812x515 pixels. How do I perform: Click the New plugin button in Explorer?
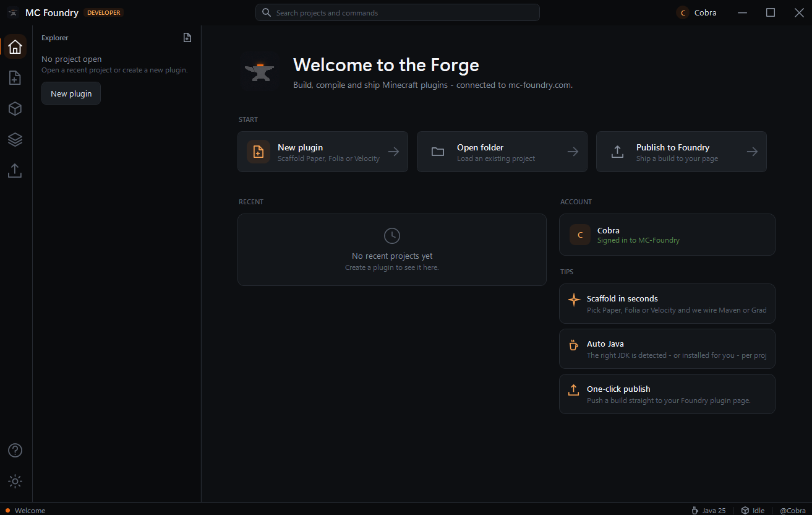tap(71, 93)
